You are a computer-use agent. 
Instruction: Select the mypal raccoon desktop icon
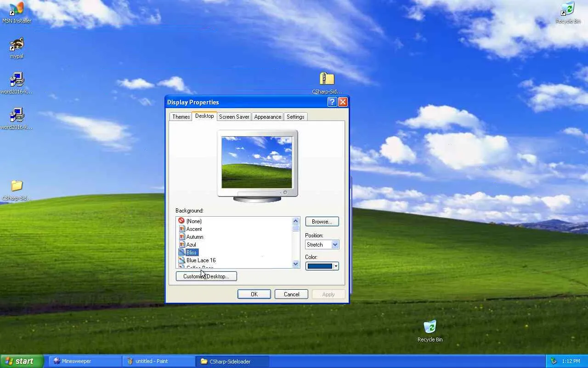(17, 48)
